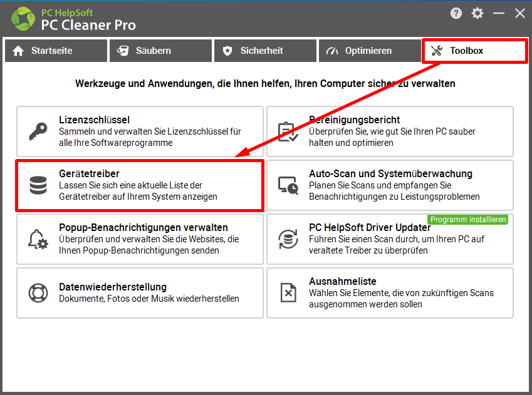Screen dimensions: 532x395
Task: Switch to the Startseite tab
Action: click(56, 51)
